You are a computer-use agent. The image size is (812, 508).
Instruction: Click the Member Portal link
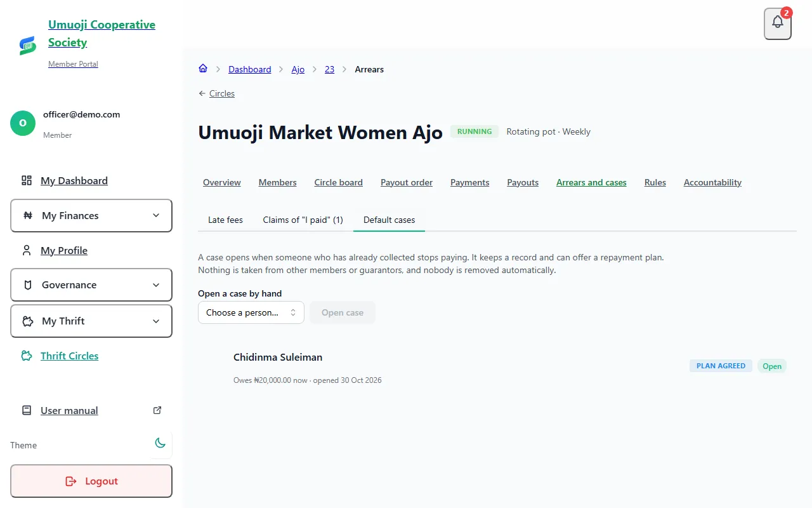[x=73, y=64]
